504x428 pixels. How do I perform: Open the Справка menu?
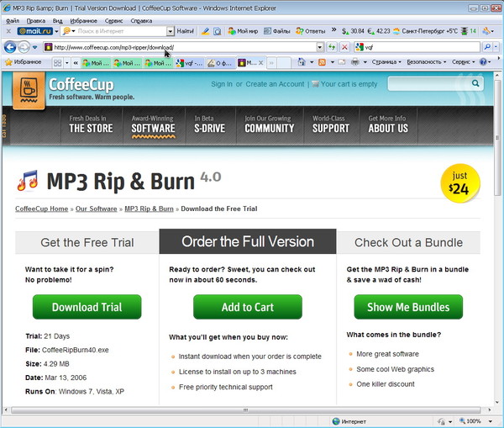141,20
